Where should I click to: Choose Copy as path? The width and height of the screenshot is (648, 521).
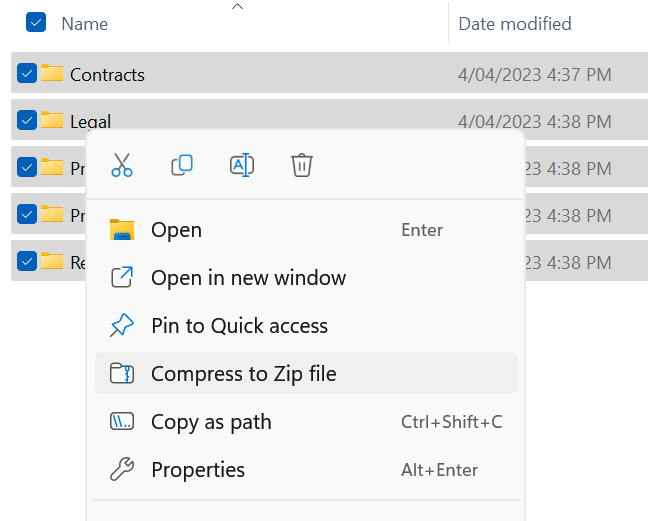coord(306,422)
